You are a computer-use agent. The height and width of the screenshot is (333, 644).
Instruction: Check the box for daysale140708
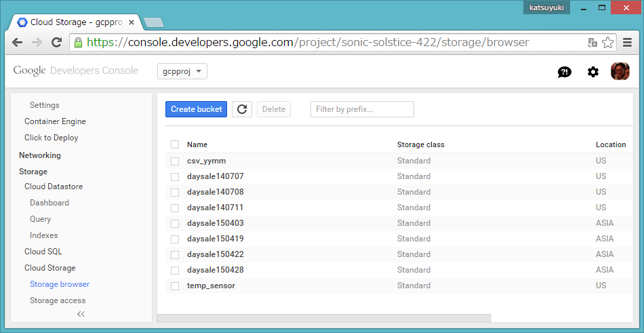pos(175,192)
